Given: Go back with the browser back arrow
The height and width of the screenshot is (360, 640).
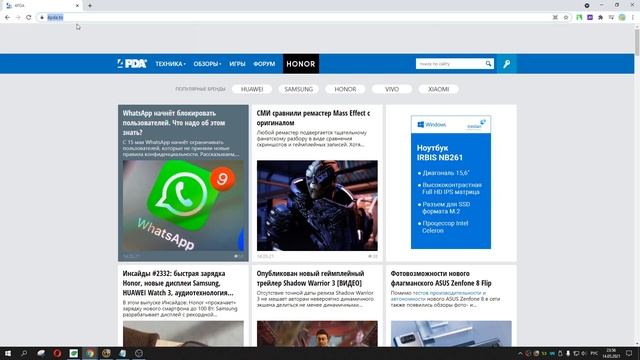Looking at the screenshot, I should coord(7,17).
